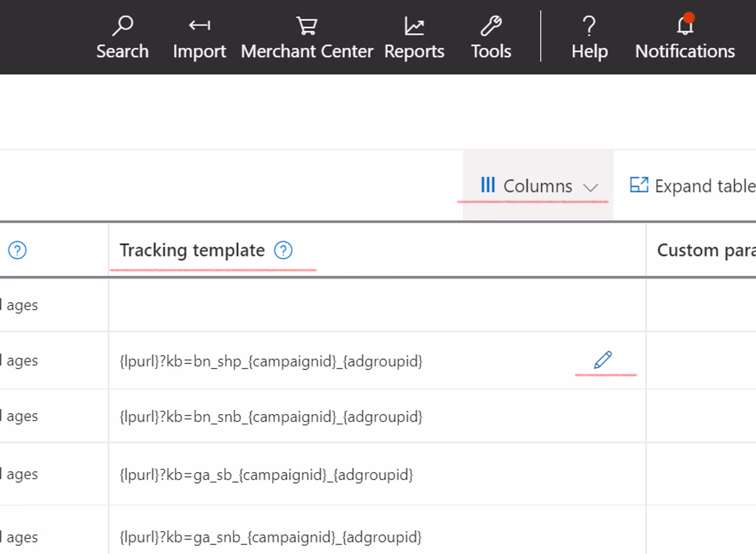Image resolution: width=756 pixels, height=554 pixels.
Task: Select the ga_snb tracking template cell
Action: tap(270, 537)
